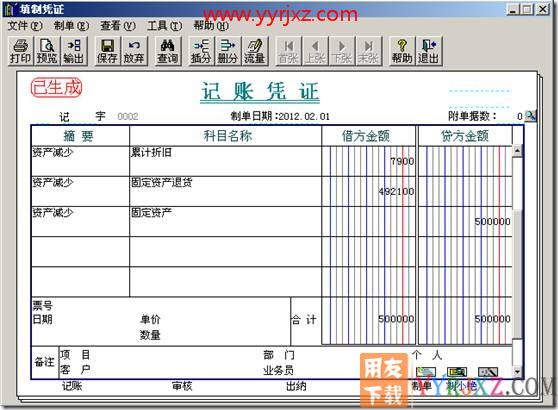Open 查询 (Query) binoculars icon
The height and width of the screenshot is (410, 558).
pyautogui.click(x=168, y=51)
